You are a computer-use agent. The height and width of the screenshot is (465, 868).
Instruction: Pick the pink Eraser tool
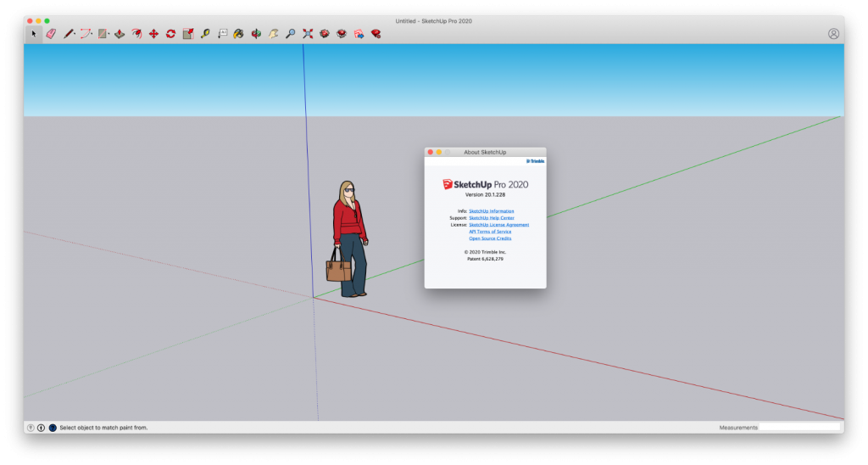click(51, 34)
